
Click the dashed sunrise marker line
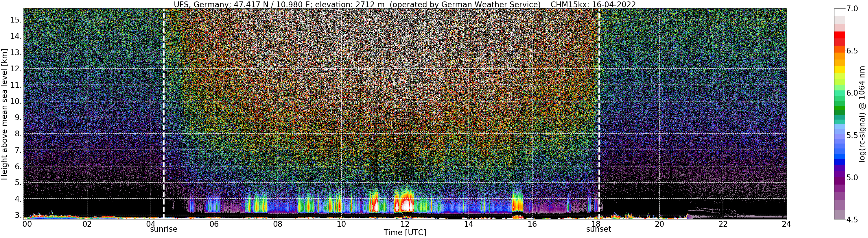point(164,114)
